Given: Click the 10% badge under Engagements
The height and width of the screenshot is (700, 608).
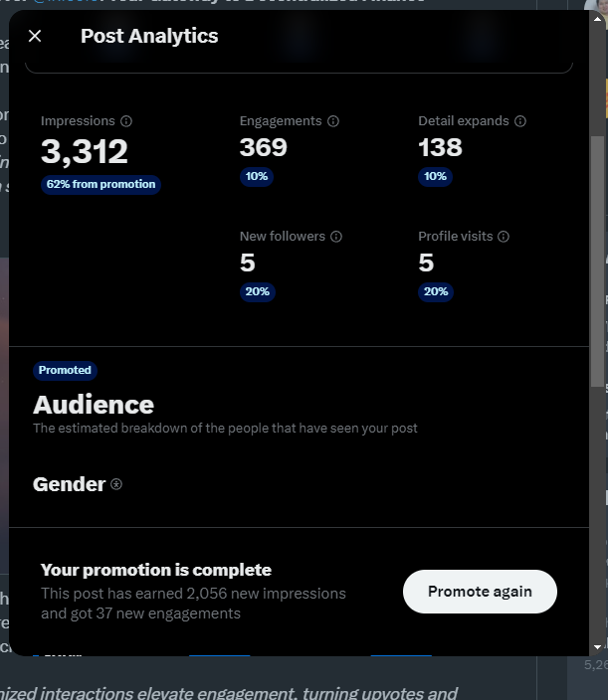Looking at the screenshot, I should click(x=257, y=176).
